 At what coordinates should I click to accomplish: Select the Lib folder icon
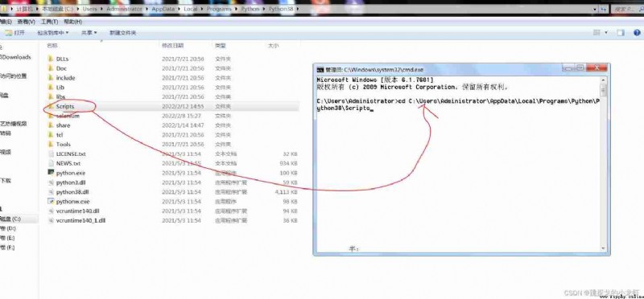tap(51, 87)
